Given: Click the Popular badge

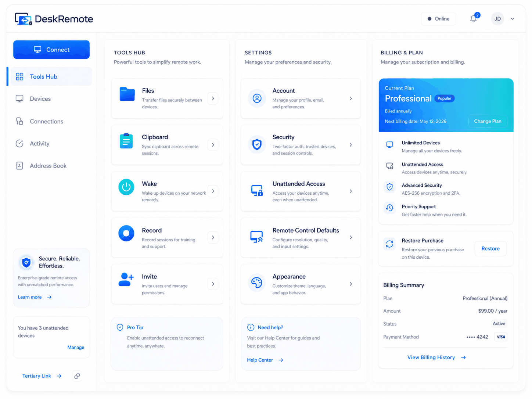Looking at the screenshot, I should tap(445, 98).
